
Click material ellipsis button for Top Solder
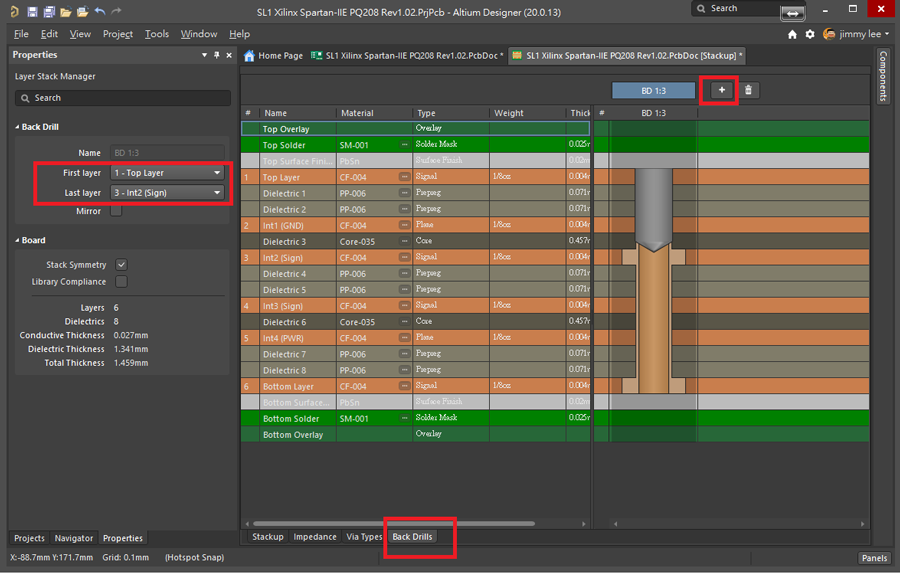404,145
